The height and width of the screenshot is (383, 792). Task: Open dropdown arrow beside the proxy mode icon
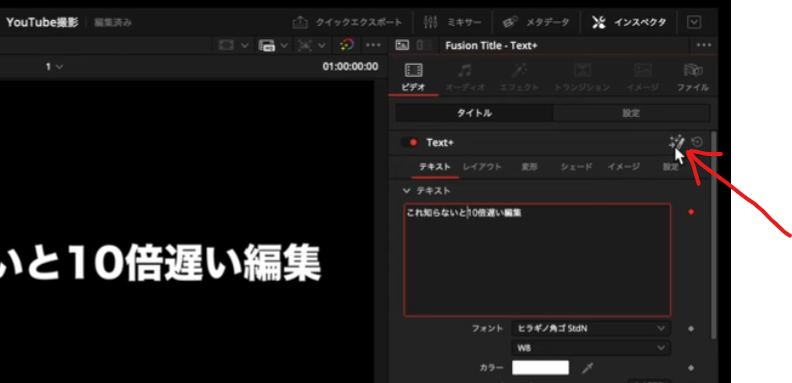(x=284, y=45)
